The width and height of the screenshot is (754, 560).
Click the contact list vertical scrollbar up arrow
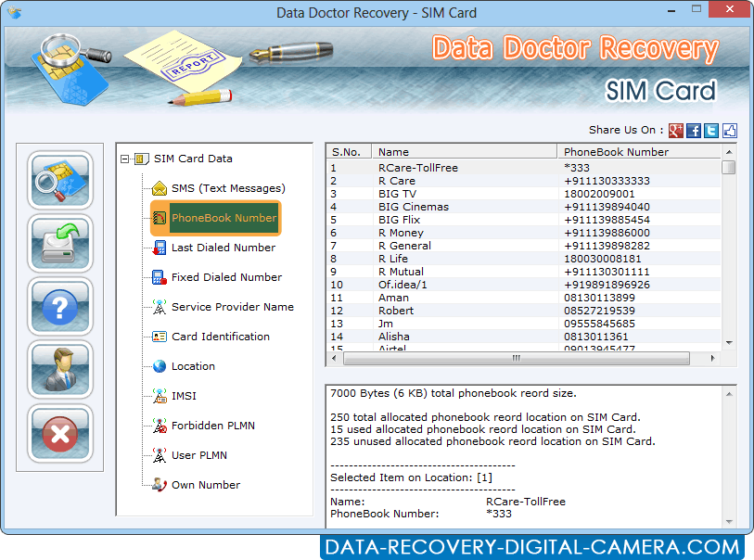pos(729,152)
